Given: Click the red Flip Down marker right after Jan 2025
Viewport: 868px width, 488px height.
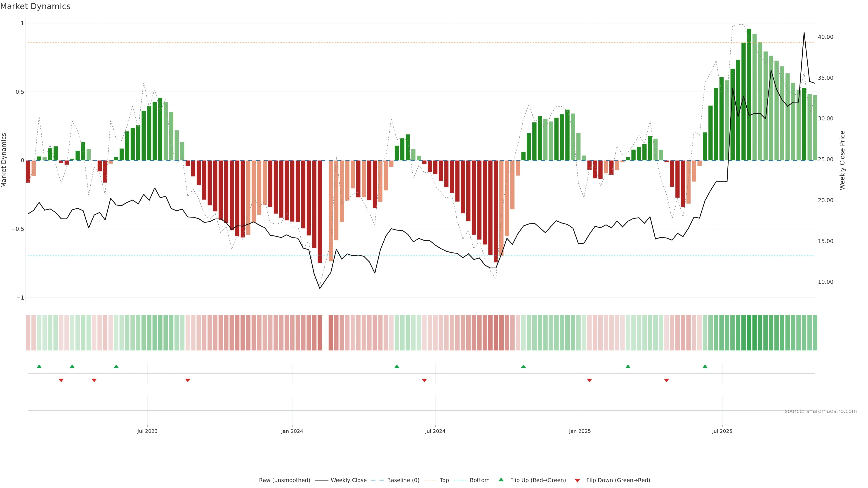Looking at the screenshot, I should pyautogui.click(x=589, y=380).
